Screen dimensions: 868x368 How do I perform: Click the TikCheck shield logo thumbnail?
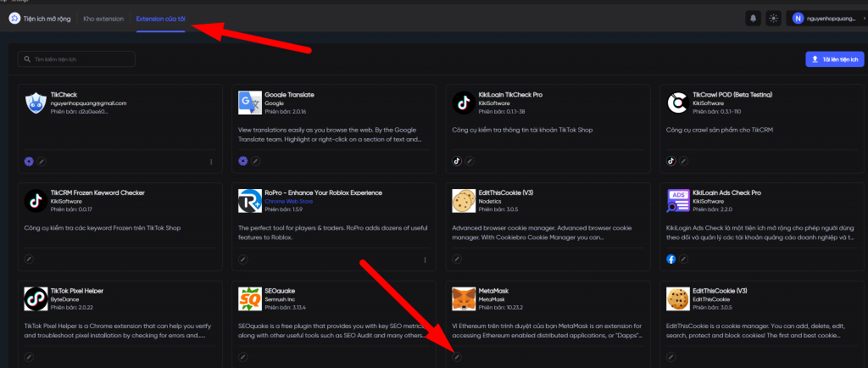click(x=36, y=103)
